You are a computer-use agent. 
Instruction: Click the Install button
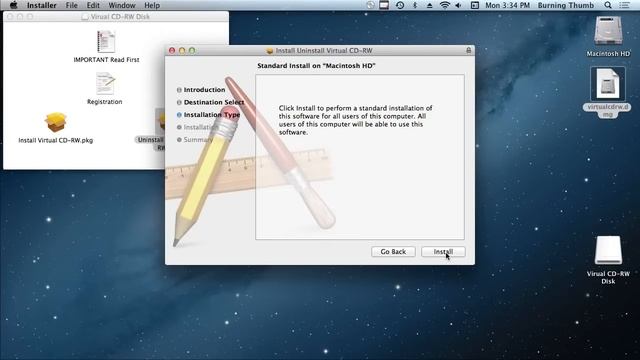(443, 252)
